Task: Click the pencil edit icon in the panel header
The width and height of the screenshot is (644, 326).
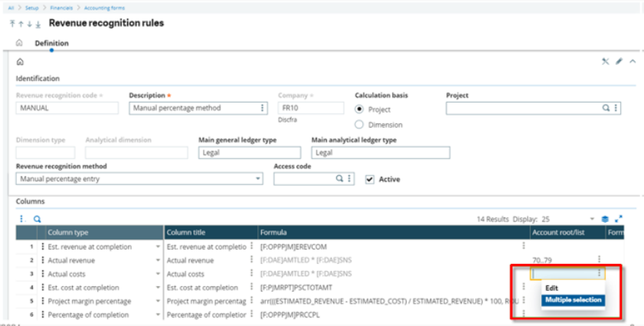Action: pyautogui.click(x=619, y=62)
